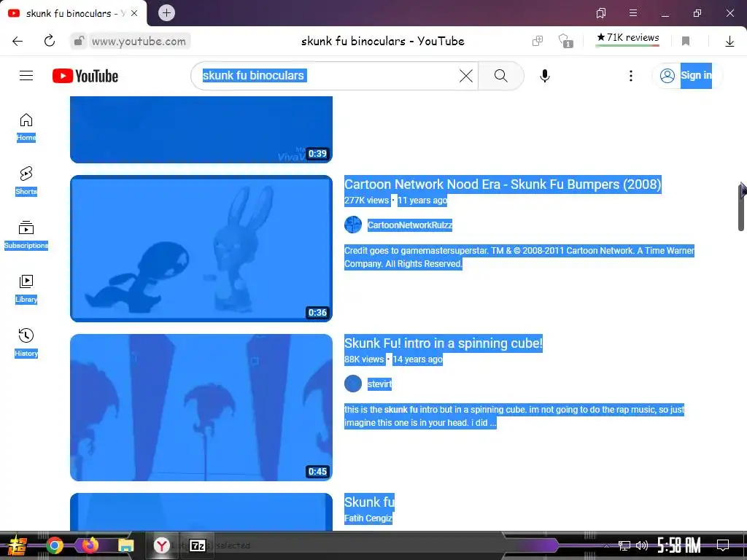Switch to Yandex Browser in the taskbar
The image size is (747, 560).
162,545
